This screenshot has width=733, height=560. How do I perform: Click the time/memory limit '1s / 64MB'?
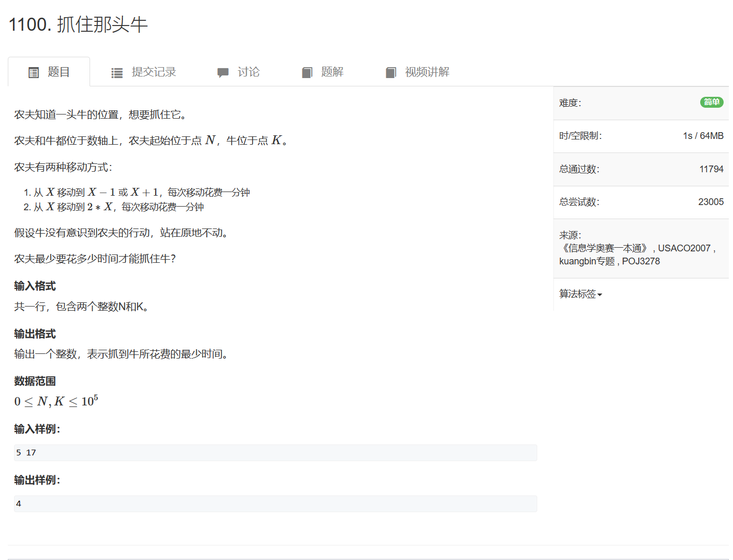(x=703, y=136)
